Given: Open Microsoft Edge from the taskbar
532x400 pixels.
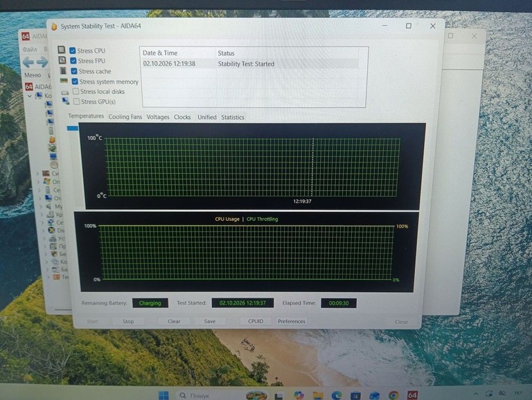Looking at the screenshot, I should [337, 395].
